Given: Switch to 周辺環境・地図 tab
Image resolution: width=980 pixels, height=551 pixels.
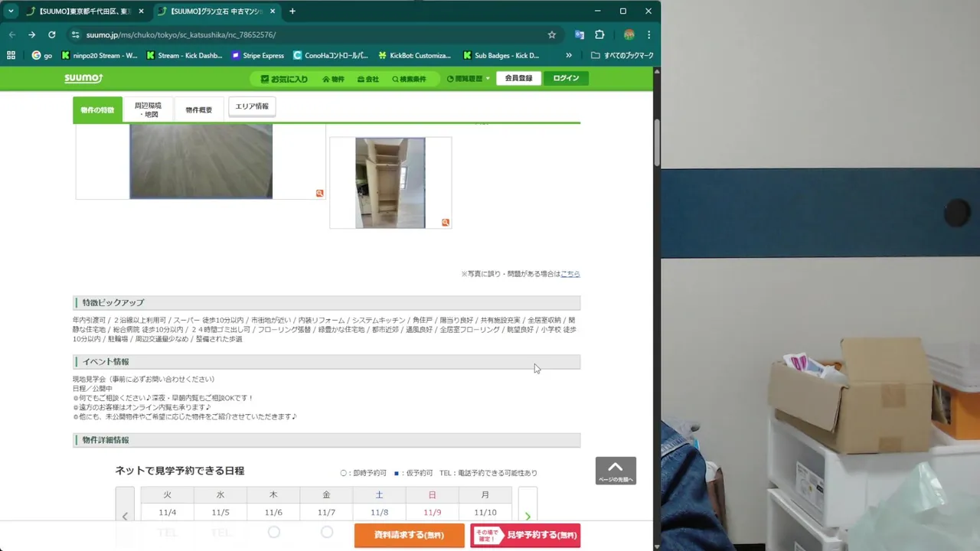Looking at the screenshot, I should point(148,109).
